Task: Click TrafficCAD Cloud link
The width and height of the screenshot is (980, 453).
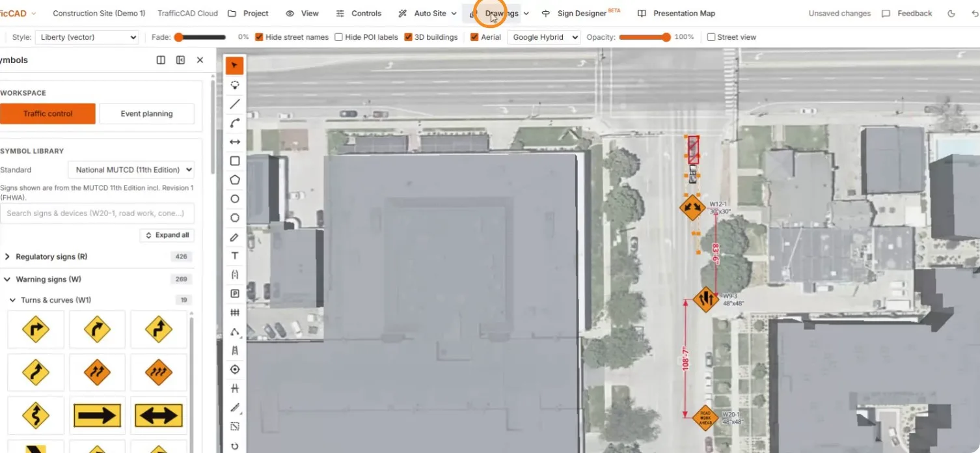Action: 187,13
